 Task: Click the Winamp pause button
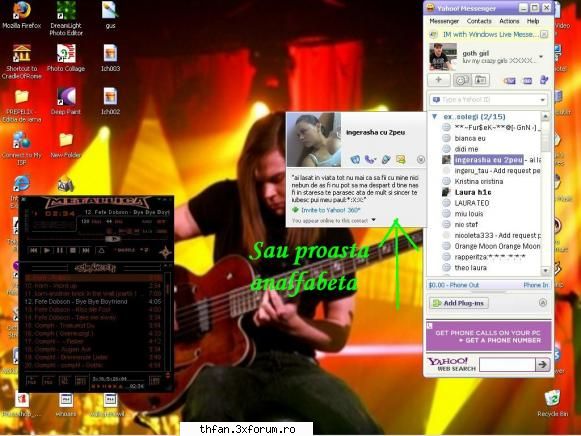tap(60, 250)
